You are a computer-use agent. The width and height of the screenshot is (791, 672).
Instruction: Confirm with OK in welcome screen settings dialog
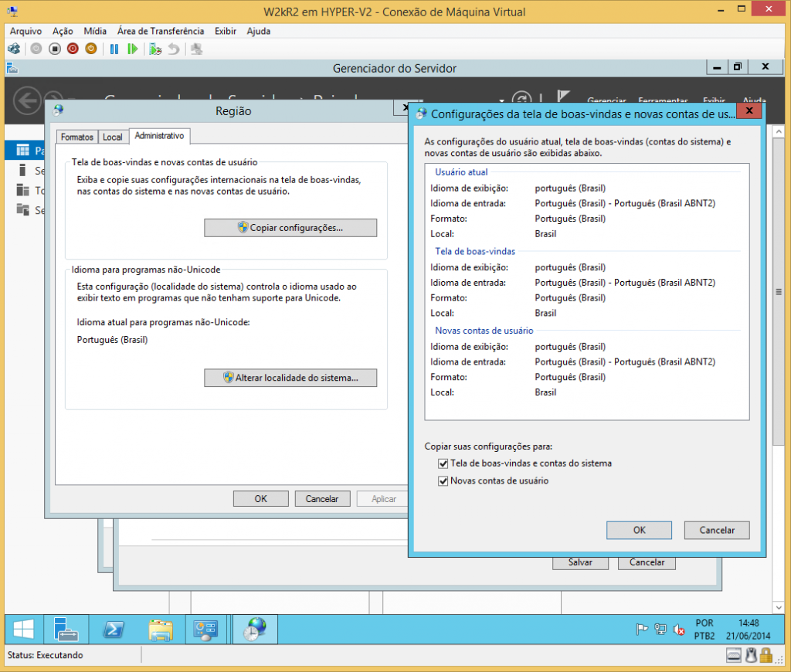click(639, 530)
